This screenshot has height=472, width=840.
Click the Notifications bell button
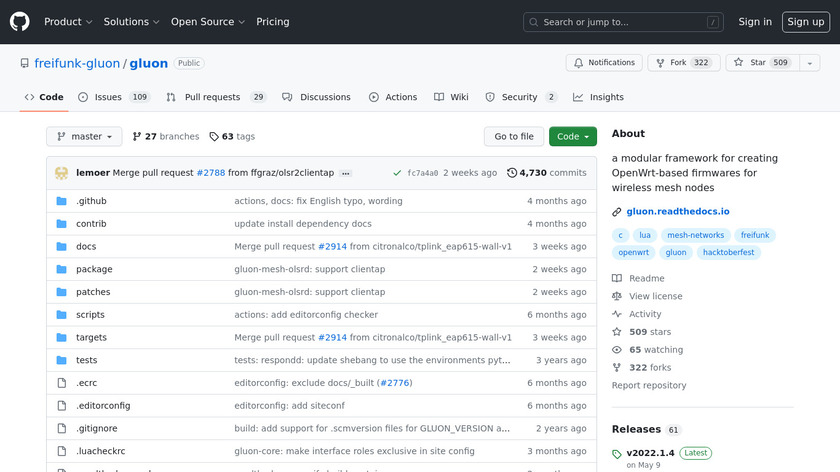[x=604, y=62]
